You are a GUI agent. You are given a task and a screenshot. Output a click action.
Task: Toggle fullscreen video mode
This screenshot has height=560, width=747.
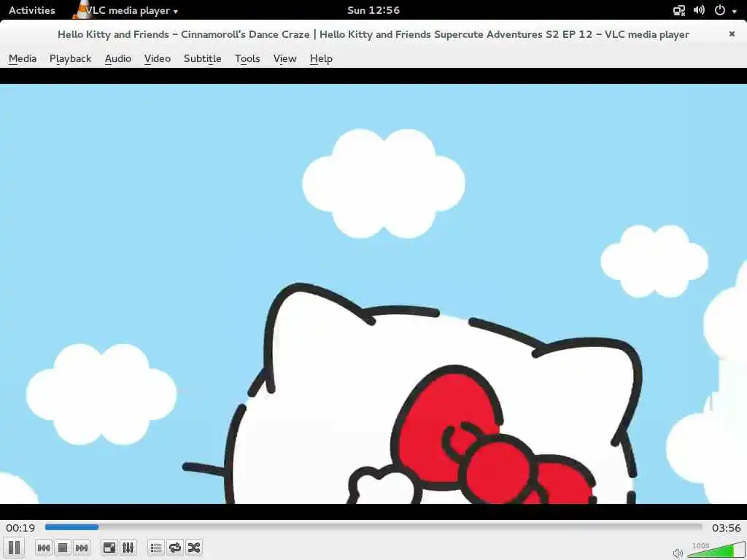click(109, 548)
